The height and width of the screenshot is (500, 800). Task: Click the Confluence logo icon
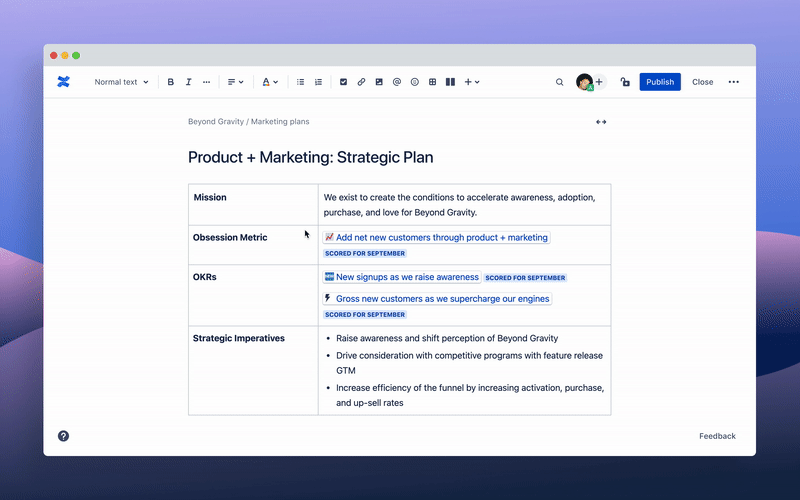[x=64, y=82]
